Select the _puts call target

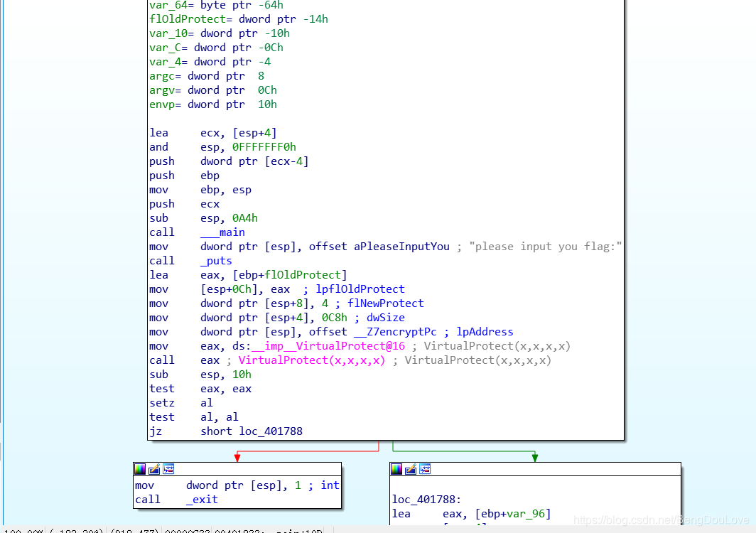216,261
